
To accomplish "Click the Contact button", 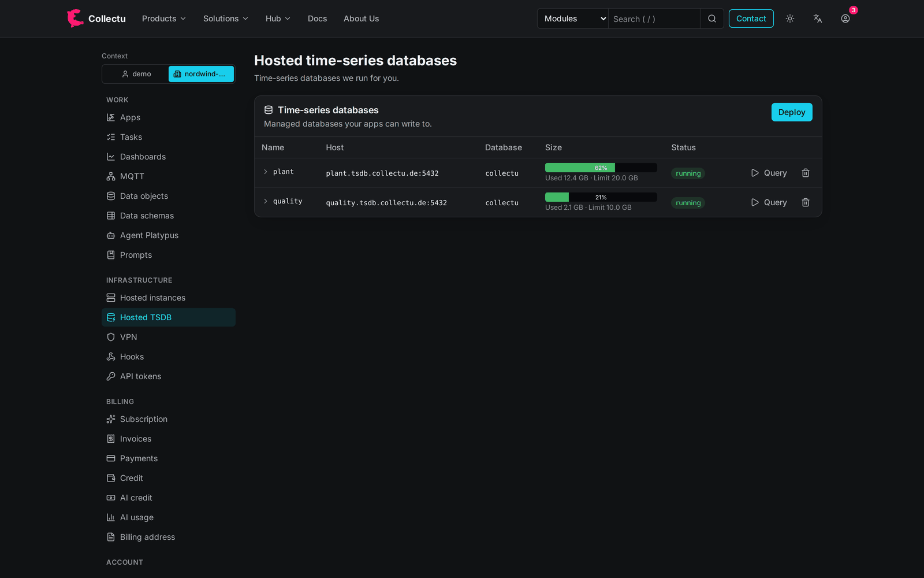I will pos(751,18).
